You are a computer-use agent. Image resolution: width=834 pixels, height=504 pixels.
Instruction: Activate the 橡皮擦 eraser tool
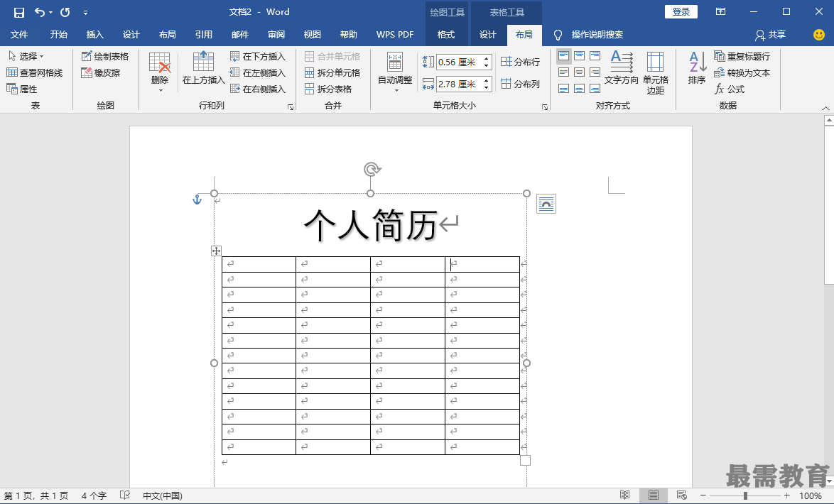(101, 72)
